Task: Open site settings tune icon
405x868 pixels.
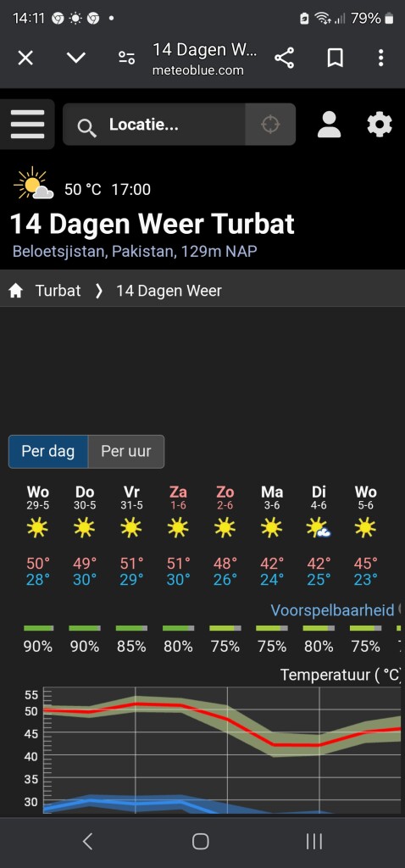Action: click(127, 58)
